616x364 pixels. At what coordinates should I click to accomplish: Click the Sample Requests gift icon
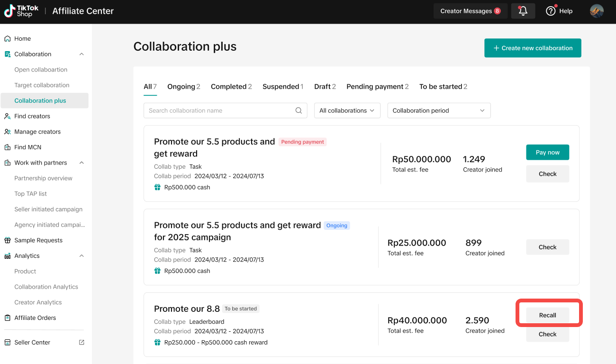(x=8, y=240)
